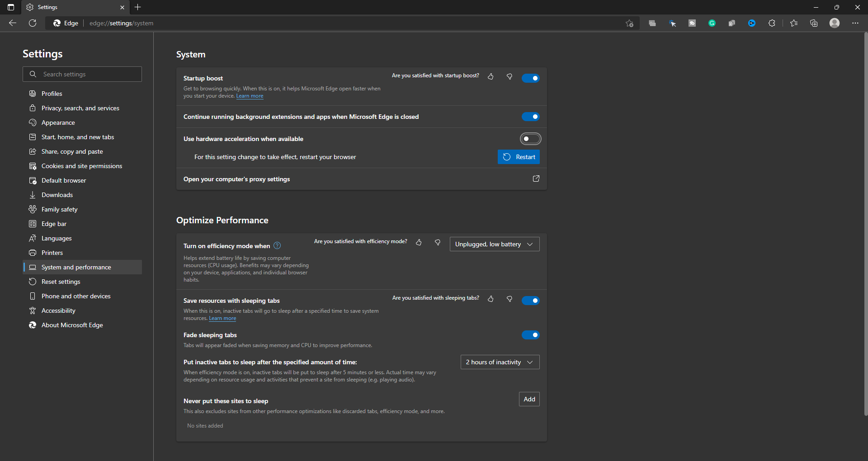The image size is (868, 461).
Task: Open the Favorites star icon in toolbar
Action: [x=794, y=23]
